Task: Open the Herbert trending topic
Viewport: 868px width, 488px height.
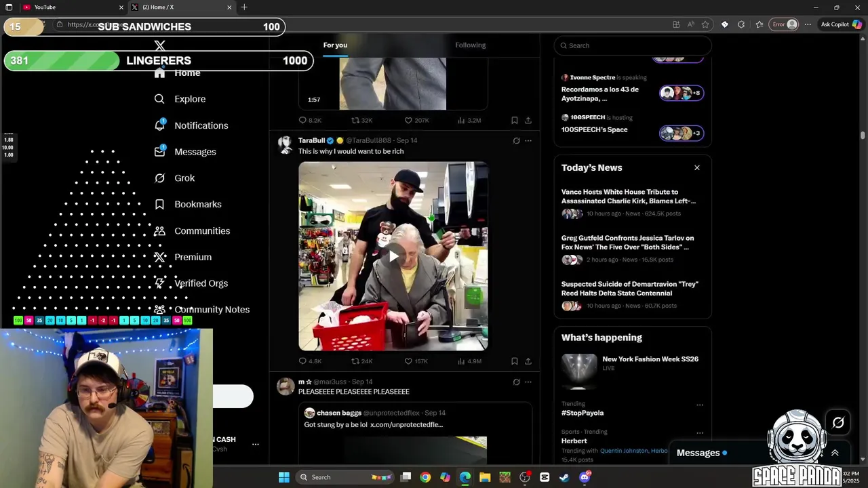Action: 574,441
